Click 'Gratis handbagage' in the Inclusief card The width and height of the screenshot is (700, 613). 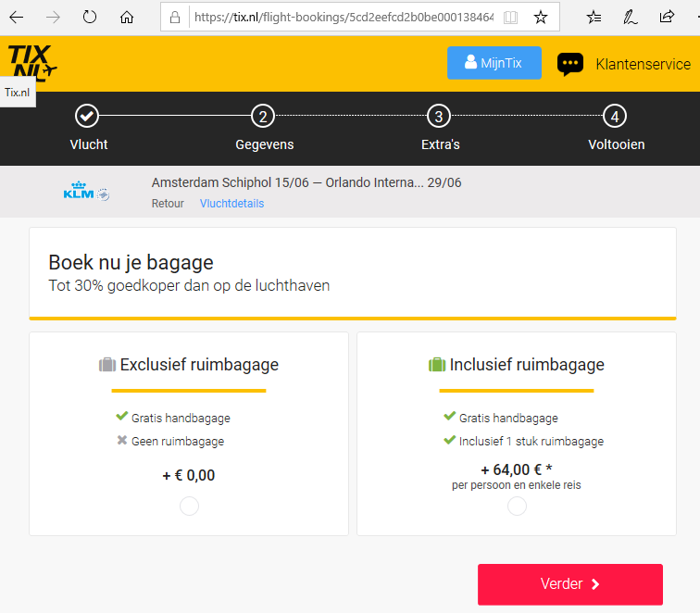(508, 418)
